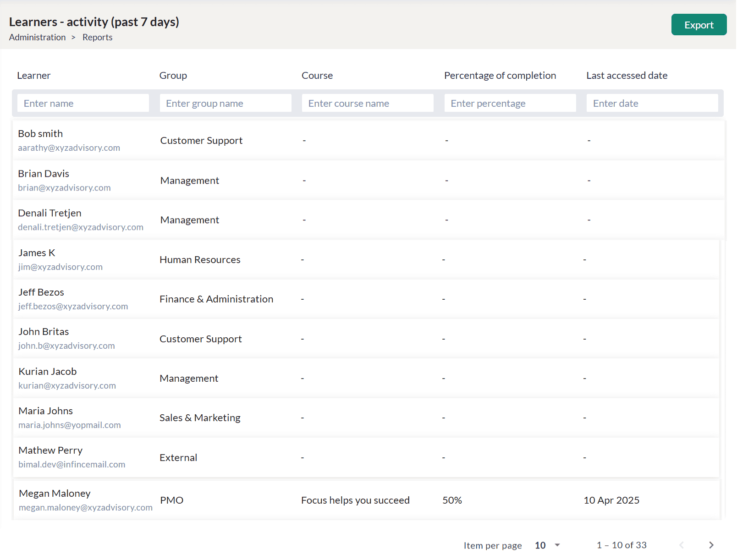Click the Group column header

pyautogui.click(x=173, y=76)
